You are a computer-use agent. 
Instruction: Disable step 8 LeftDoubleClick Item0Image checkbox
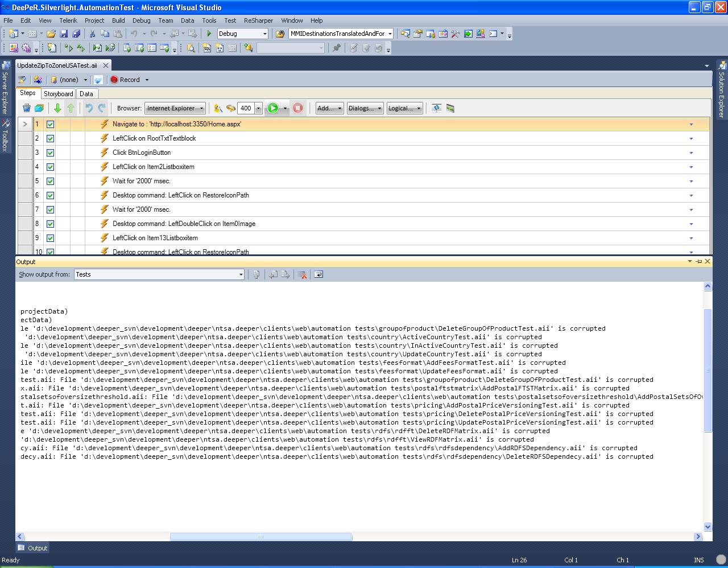50,224
